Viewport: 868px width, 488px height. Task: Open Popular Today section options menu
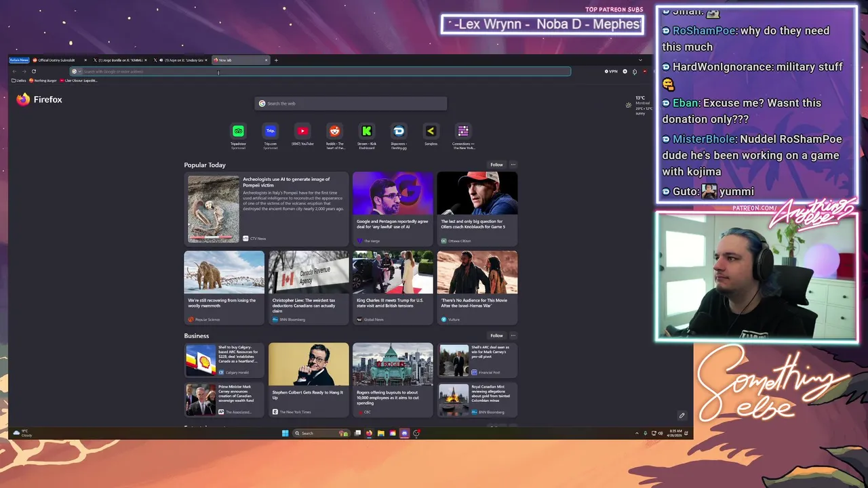tap(513, 165)
